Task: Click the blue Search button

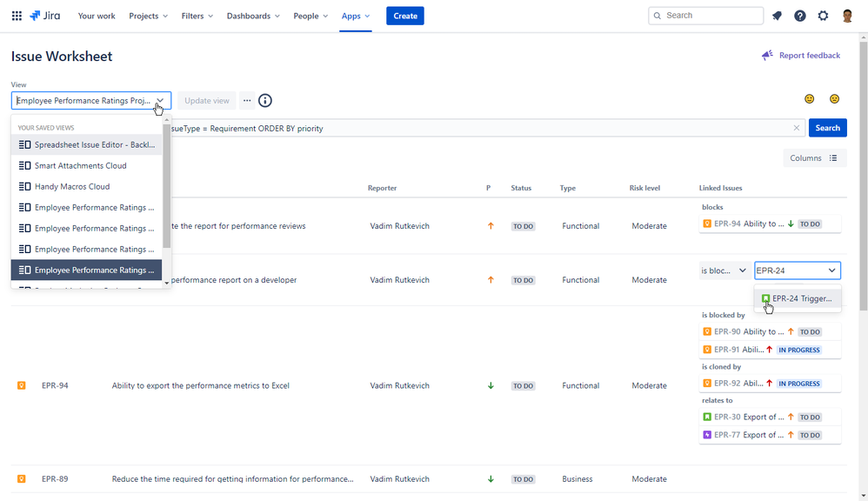Action: (x=828, y=128)
